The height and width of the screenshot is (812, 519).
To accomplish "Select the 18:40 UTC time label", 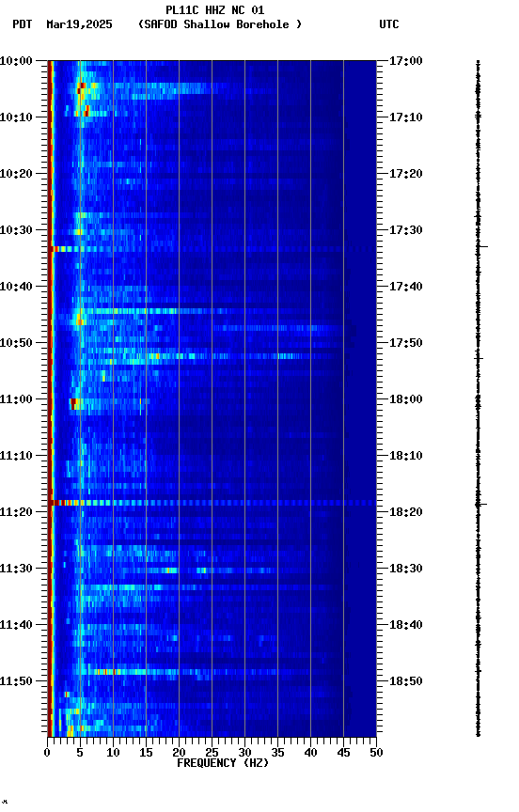I will click(406, 625).
